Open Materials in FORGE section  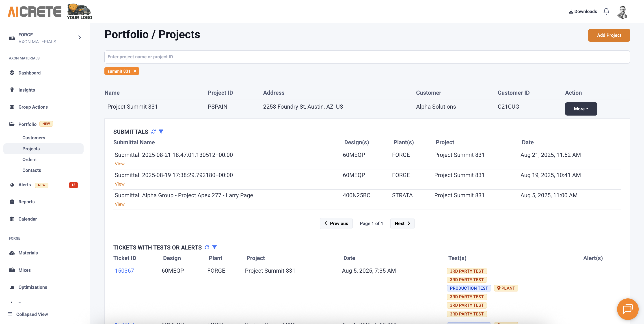pyautogui.click(x=28, y=253)
